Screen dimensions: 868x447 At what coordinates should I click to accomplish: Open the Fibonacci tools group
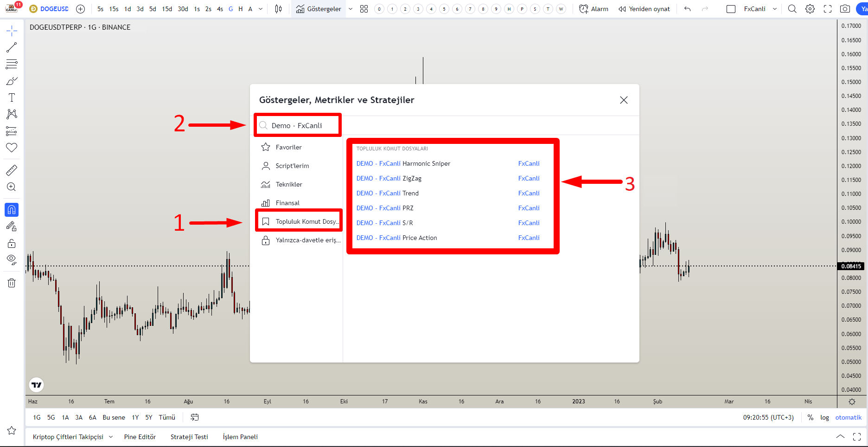(x=12, y=64)
